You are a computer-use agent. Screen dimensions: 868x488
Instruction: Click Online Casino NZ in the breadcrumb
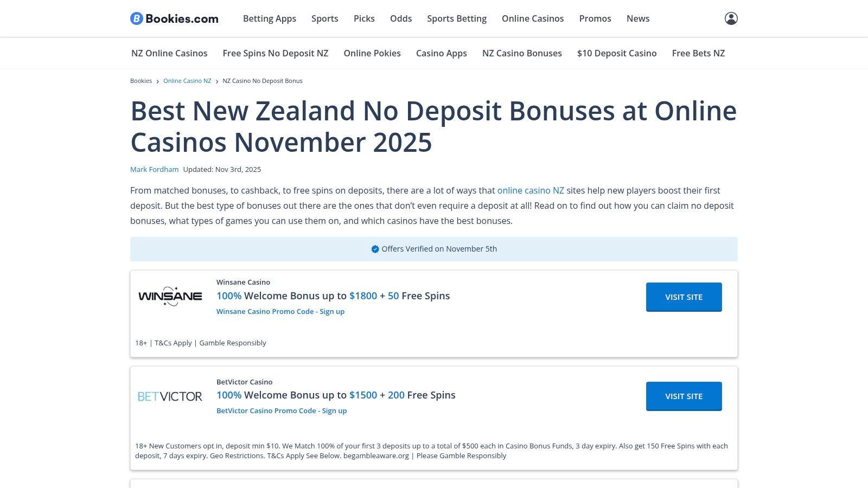coord(187,80)
